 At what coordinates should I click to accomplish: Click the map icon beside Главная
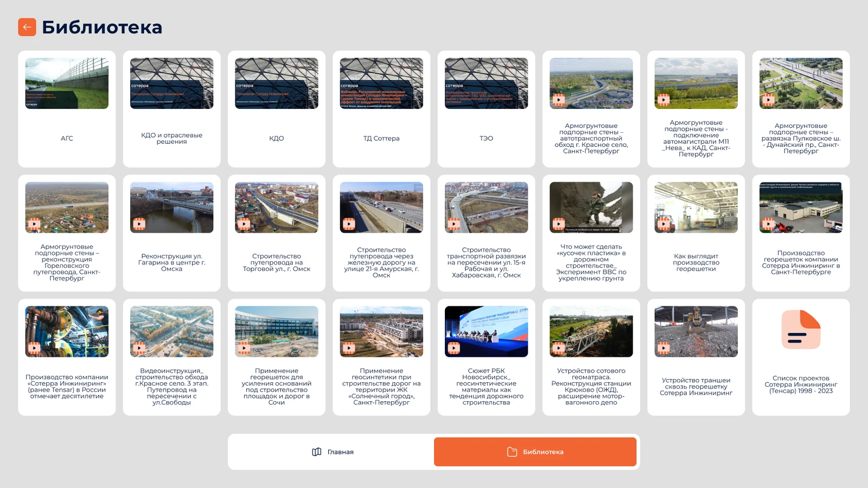[x=317, y=452]
